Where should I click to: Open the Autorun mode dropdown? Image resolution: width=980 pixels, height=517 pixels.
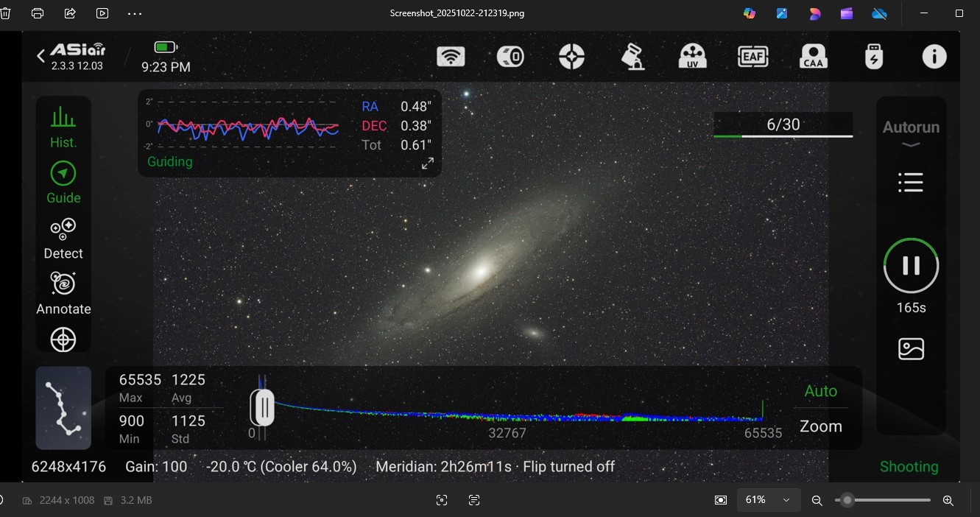[911, 133]
